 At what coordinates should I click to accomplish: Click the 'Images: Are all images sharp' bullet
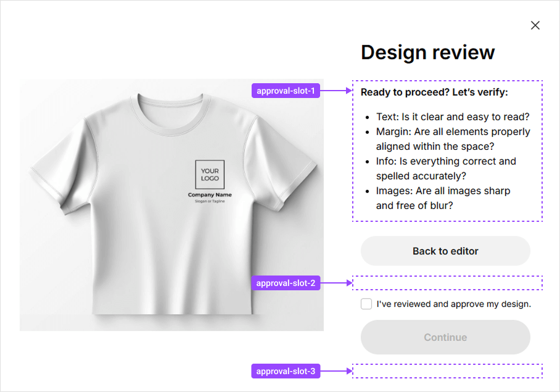443,198
